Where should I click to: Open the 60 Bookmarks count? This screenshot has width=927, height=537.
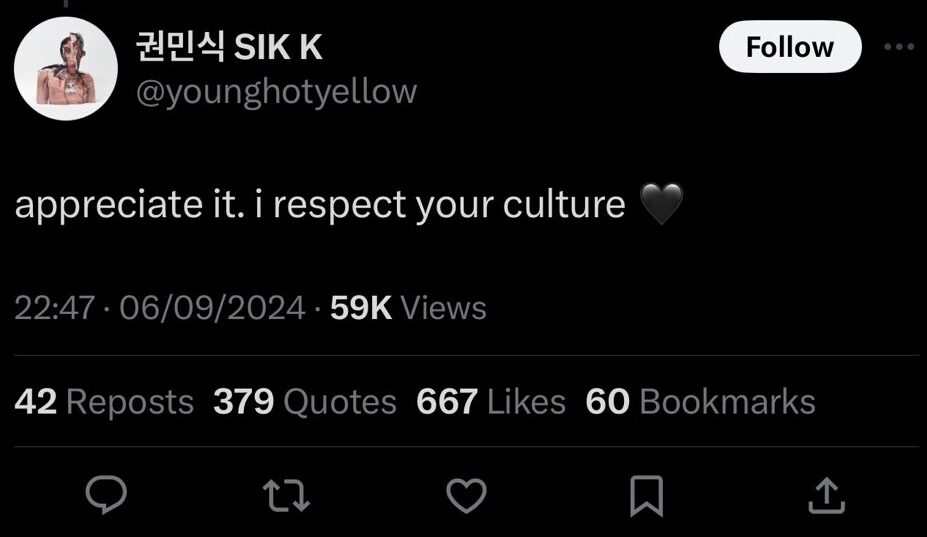pos(701,402)
